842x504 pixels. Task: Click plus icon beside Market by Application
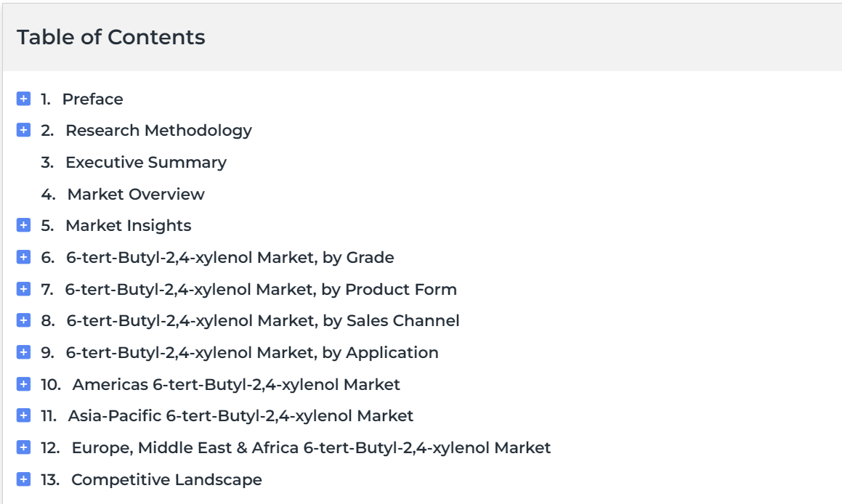click(x=24, y=352)
